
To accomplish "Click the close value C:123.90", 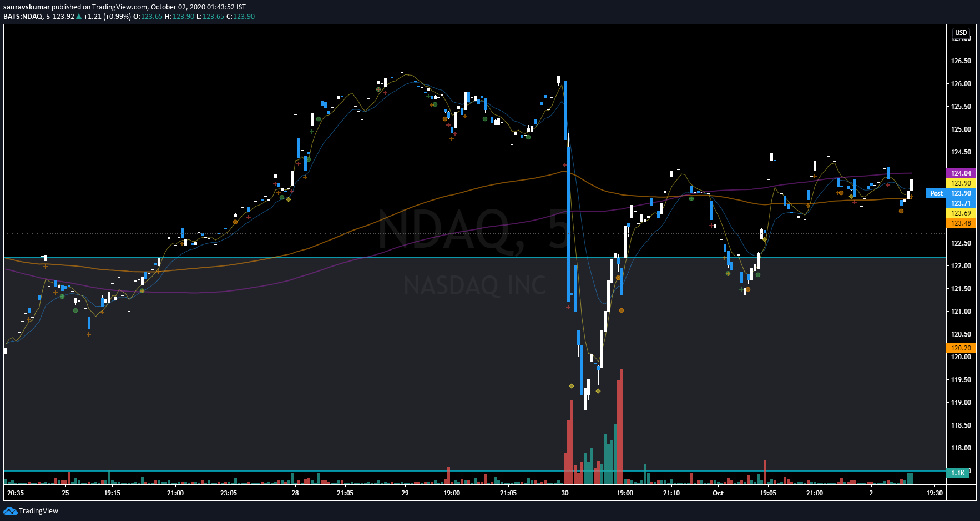I will coord(241,17).
